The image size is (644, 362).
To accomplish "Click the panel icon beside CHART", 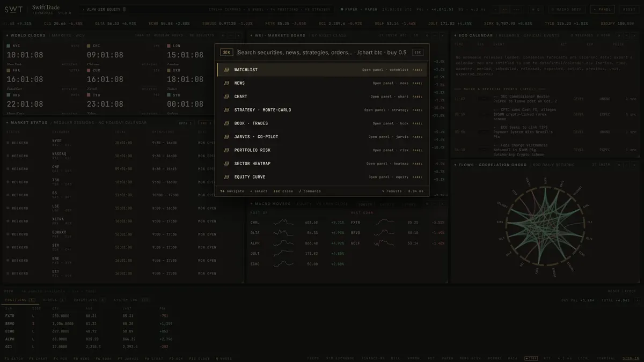I will [x=226, y=97].
